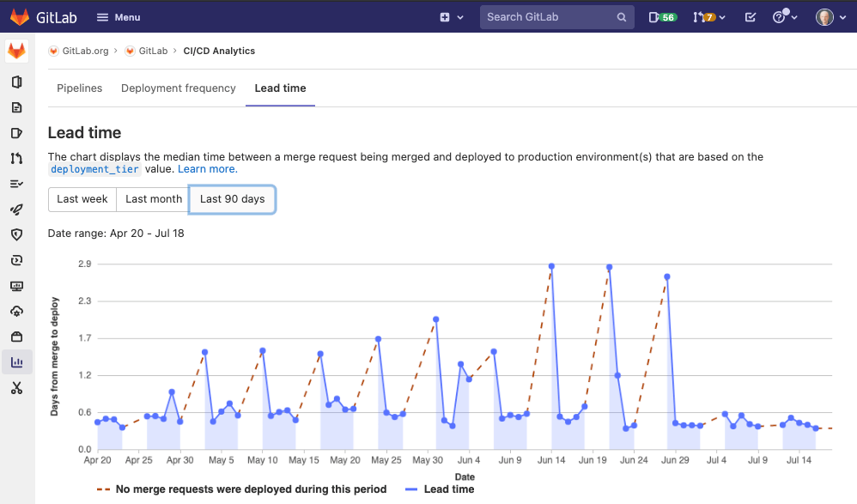Expand the new item plus dropdown in top bar

click(451, 16)
